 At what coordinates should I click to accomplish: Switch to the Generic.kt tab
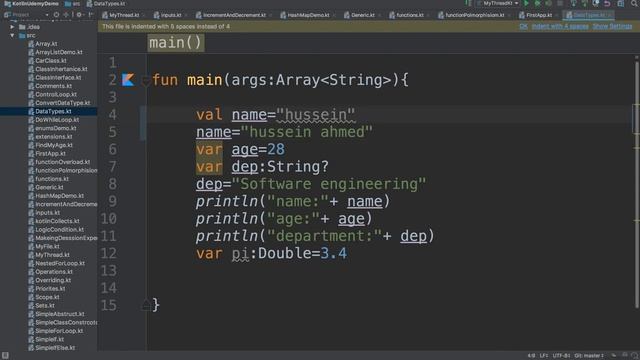362,15
